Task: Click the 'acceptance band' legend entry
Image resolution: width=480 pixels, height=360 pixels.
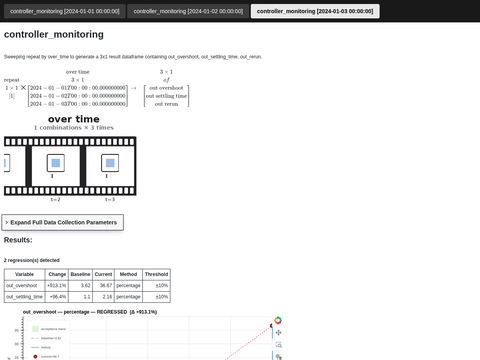Action: pos(49,329)
